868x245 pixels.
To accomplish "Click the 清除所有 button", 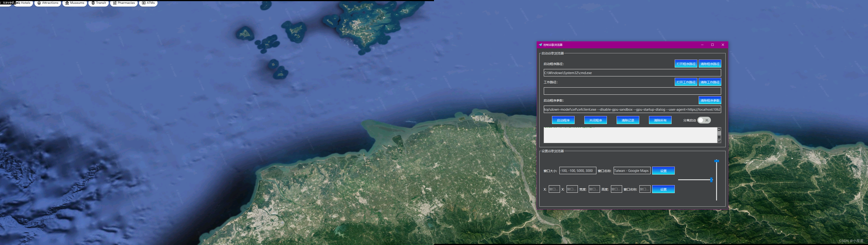I will coord(660,120).
